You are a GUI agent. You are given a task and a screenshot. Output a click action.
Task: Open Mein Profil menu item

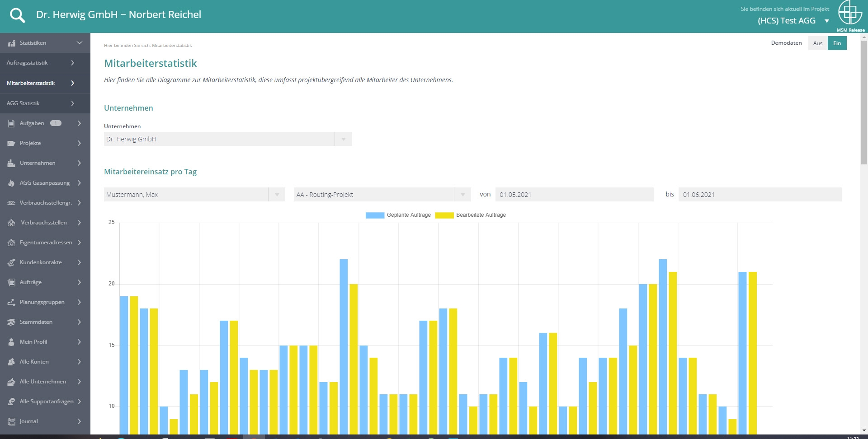(45, 342)
